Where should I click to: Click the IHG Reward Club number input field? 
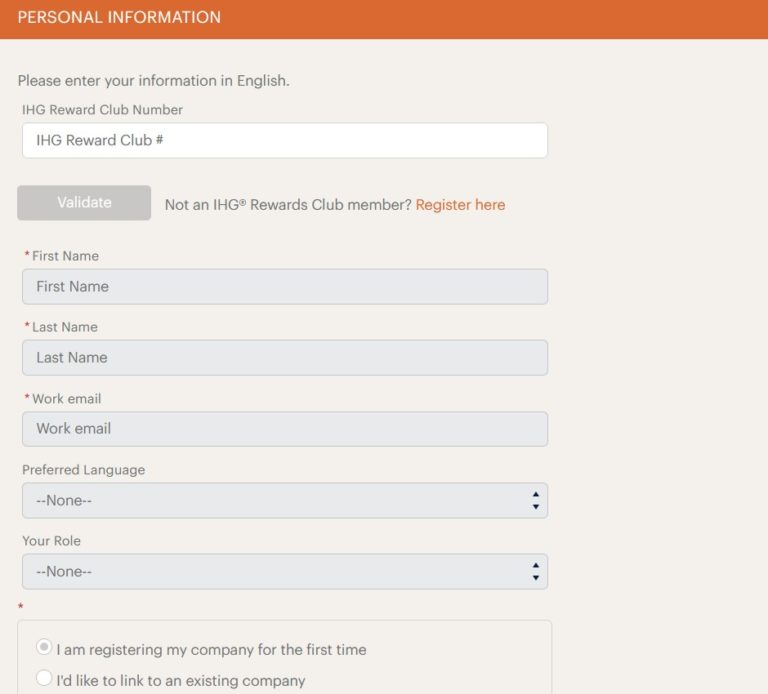pos(284,141)
